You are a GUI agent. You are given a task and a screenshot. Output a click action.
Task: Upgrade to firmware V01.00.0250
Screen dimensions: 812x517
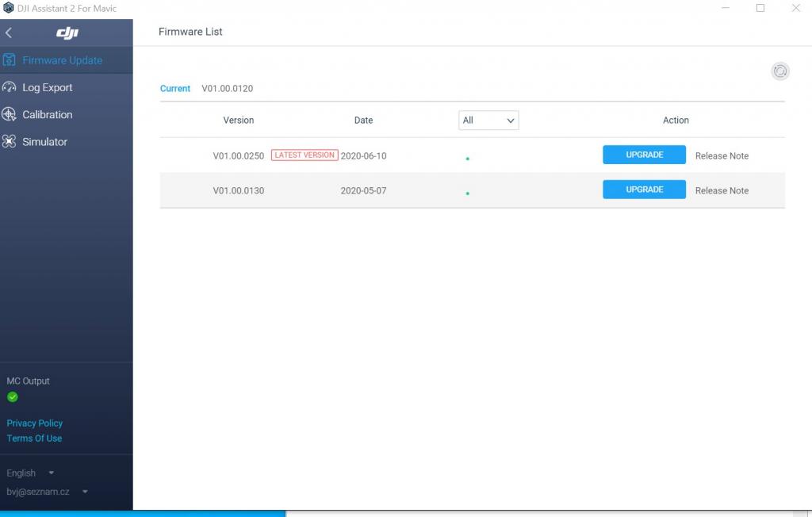[x=644, y=155]
